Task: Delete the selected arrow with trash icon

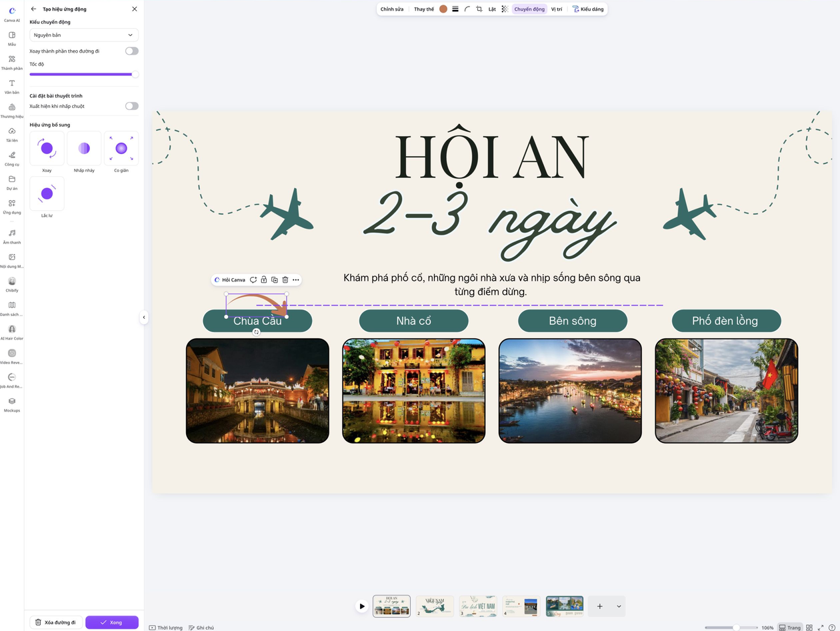Action: point(285,279)
